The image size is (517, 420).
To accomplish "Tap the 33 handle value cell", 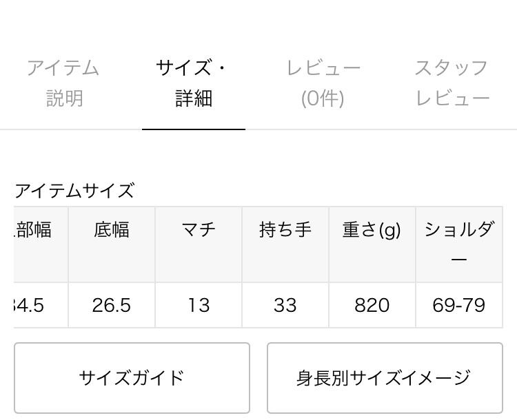I will pos(285,304).
